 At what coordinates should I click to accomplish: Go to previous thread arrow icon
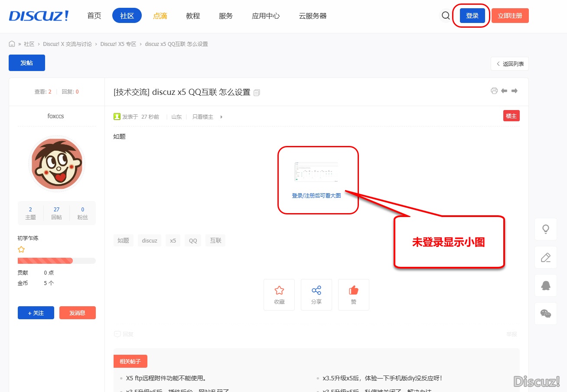pos(504,91)
